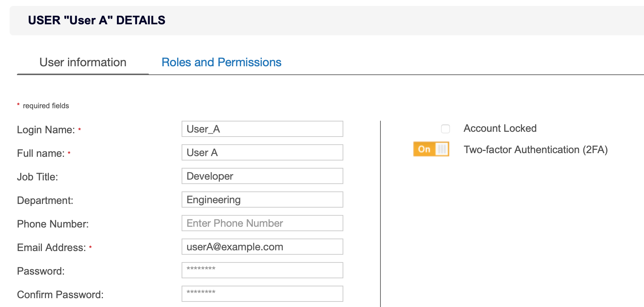This screenshot has height=307, width=644.
Task: Edit the userA@example.com email field
Action: click(262, 247)
